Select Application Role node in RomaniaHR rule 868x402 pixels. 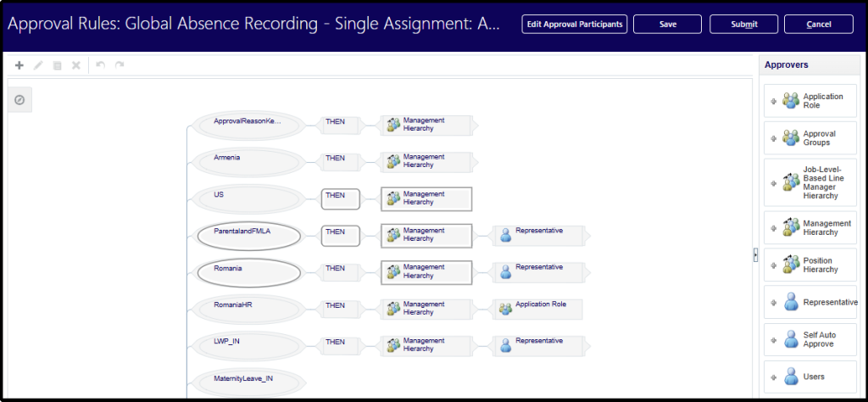click(x=538, y=308)
